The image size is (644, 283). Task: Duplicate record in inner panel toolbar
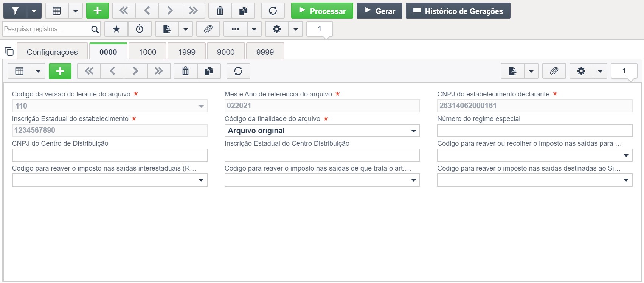point(209,71)
